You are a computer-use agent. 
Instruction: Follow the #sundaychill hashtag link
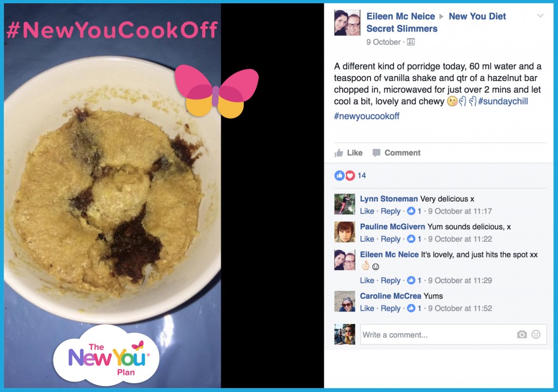coord(503,101)
